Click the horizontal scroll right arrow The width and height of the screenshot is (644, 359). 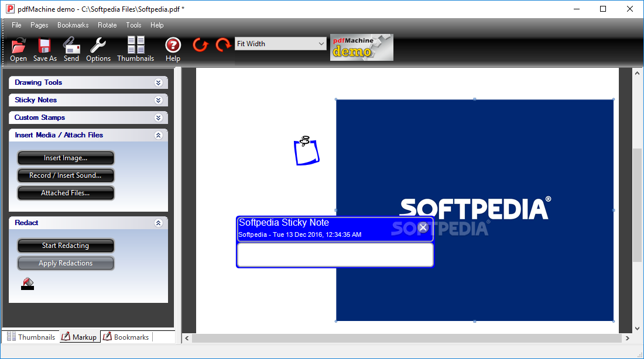coord(627,338)
